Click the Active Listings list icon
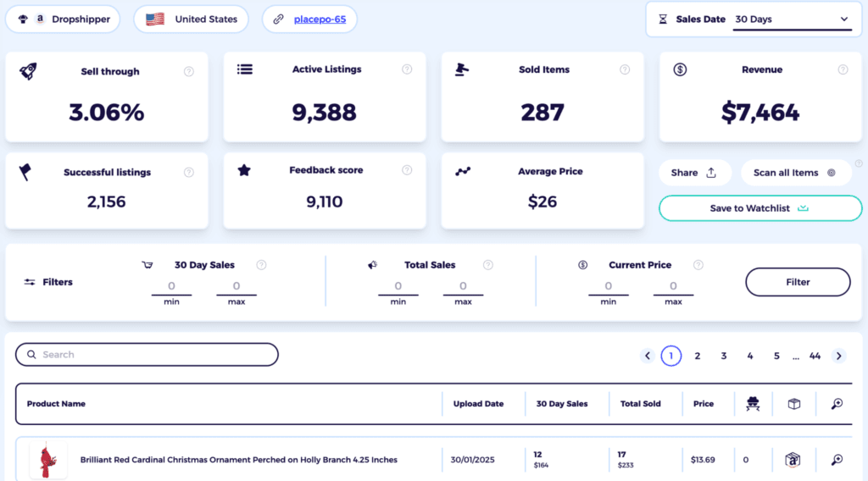Viewport: 868px width, 481px height. click(x=245, y=69)
